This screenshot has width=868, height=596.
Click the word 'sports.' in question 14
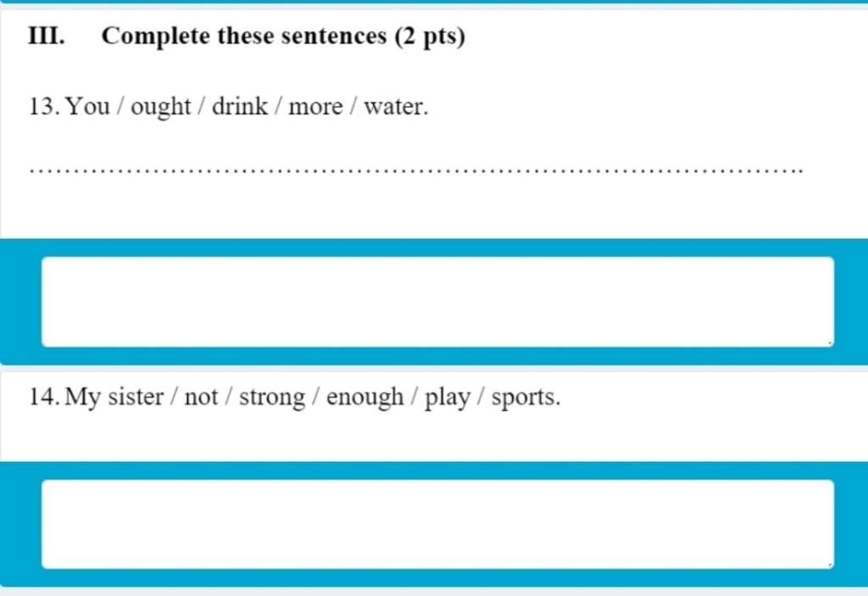coord(526,398)
